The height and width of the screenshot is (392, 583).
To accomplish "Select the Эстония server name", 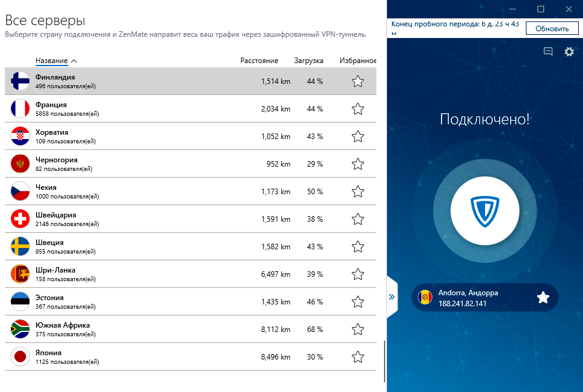I will (50, 297).
